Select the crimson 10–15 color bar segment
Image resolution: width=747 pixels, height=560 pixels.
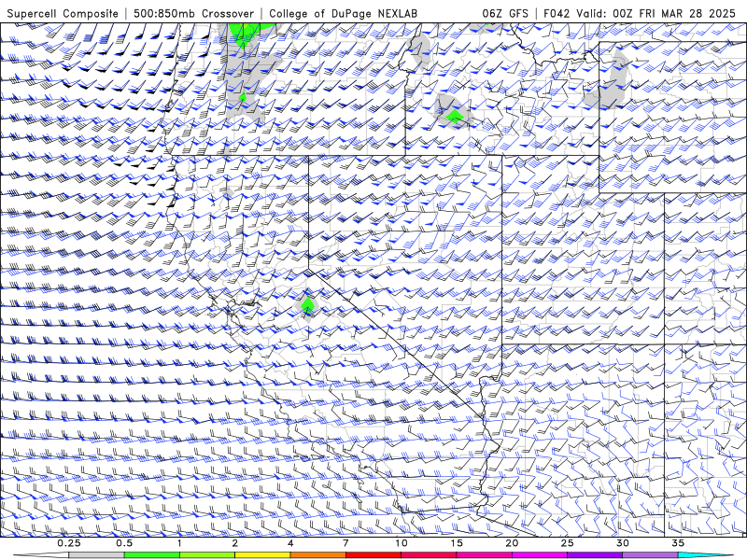429,555
